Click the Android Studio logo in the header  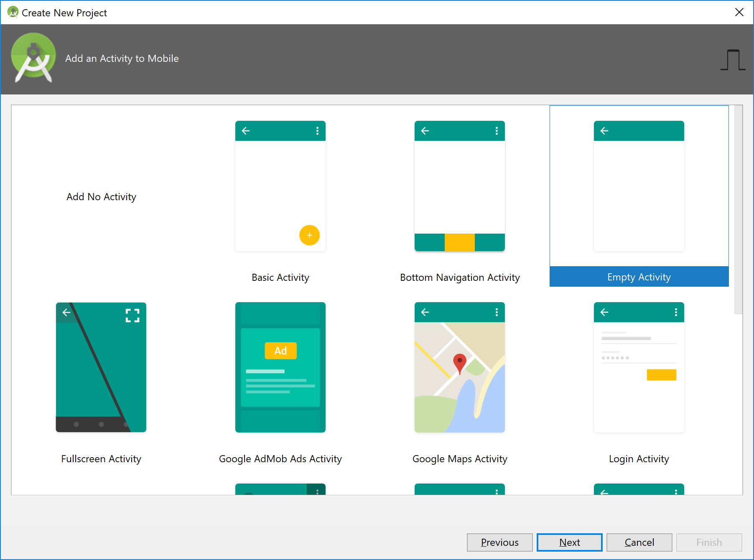[33, 59]
